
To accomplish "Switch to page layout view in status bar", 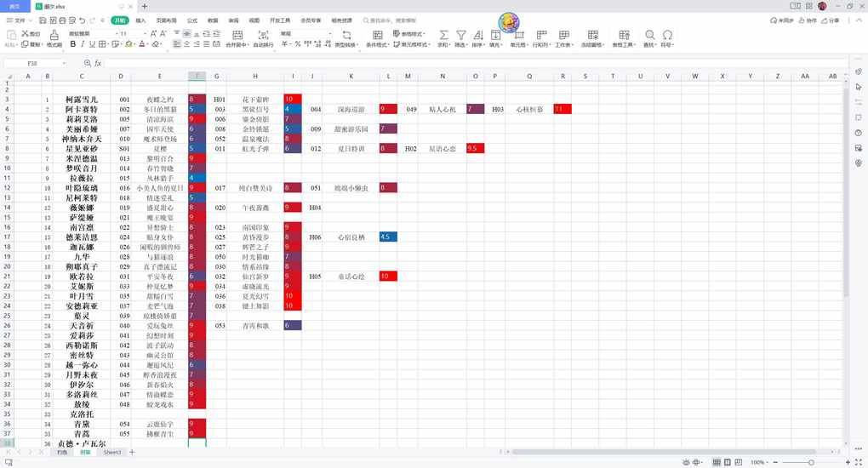I will tap(728, 462).
